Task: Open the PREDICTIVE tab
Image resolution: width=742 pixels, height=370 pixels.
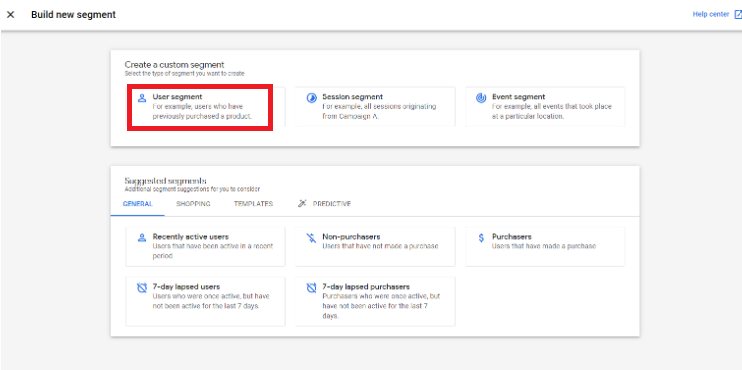Action: point(324,204)
